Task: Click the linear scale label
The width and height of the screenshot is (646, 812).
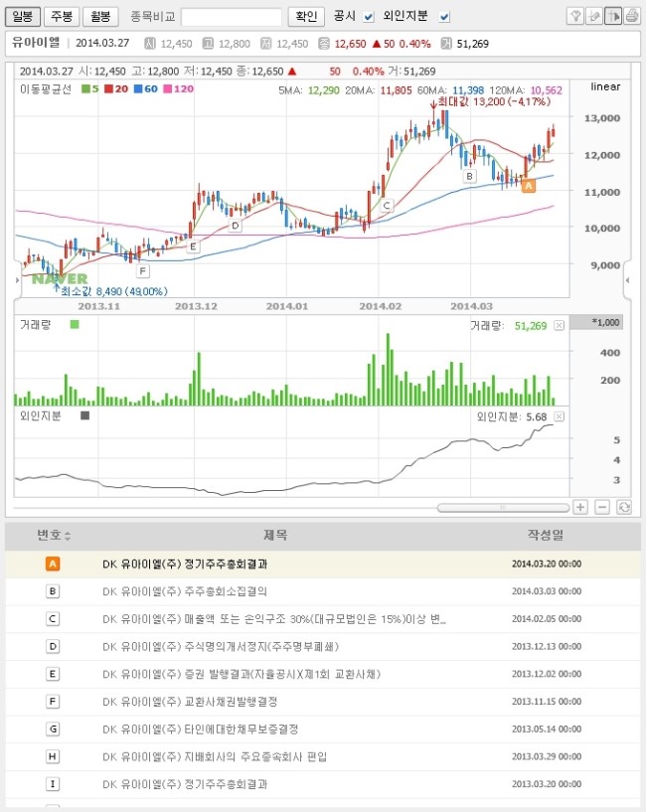Action: point(605,86)
